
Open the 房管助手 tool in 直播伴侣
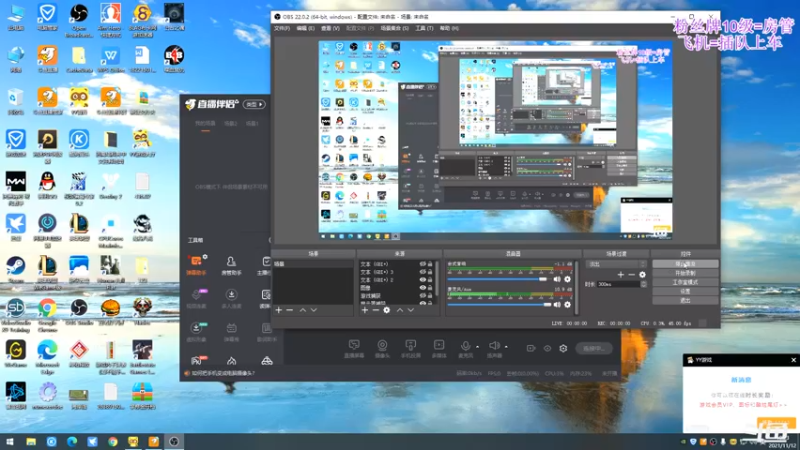[231, 265]
